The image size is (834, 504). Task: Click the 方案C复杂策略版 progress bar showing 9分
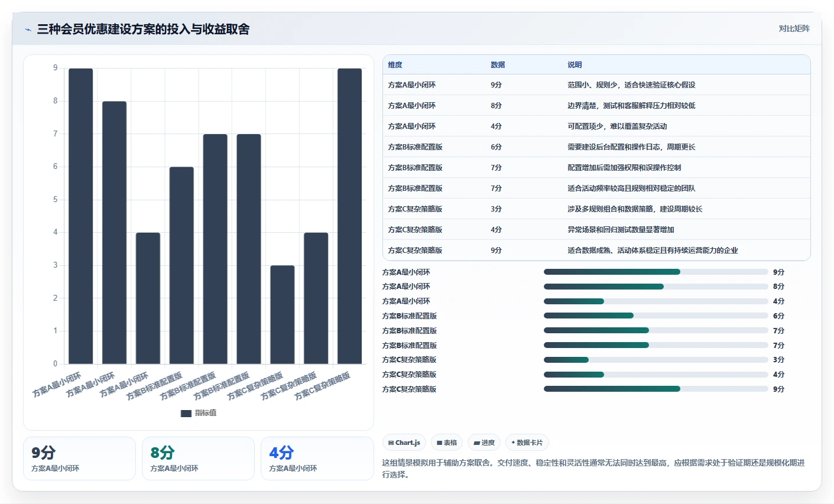(655, 389)
